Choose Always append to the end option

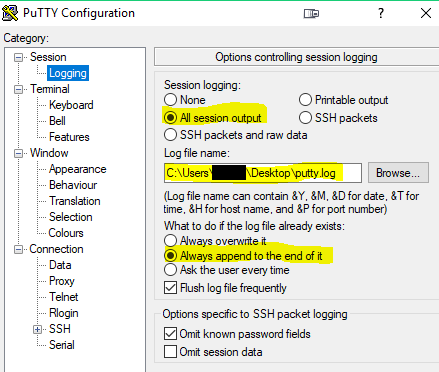170,256
